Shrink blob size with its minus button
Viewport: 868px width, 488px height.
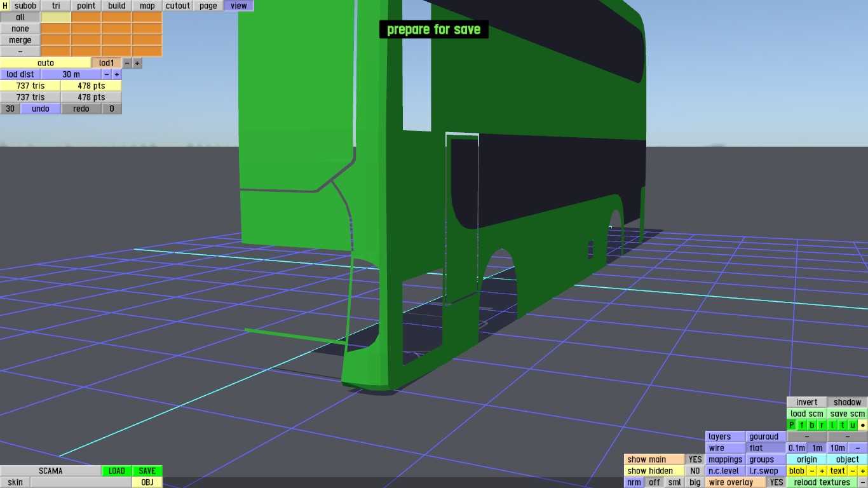click(812, 471)
